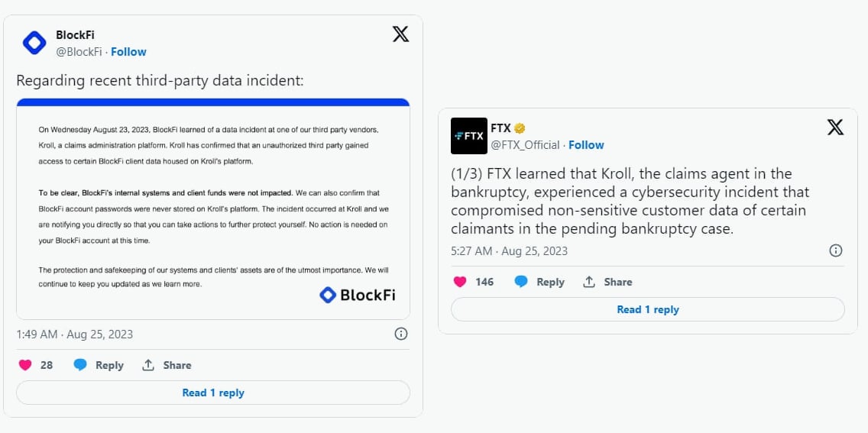
Task: Expand Read 1 reply under BlockFi tweet
Action: point(213,393)
